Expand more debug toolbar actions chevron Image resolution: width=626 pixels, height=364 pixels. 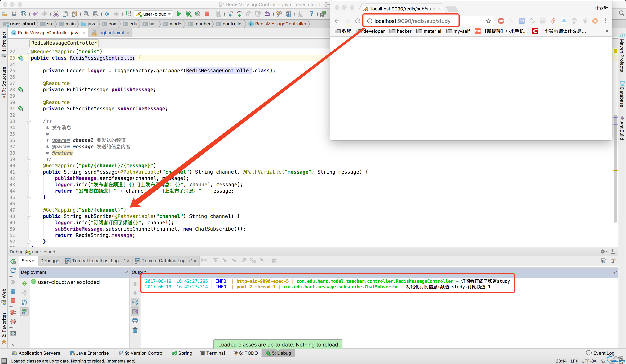[13, 344]
